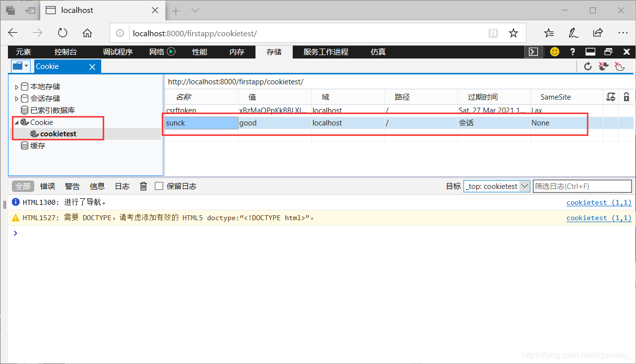Enable the 保留日志 checkbox
636x364 pixels.
(159, 186)
